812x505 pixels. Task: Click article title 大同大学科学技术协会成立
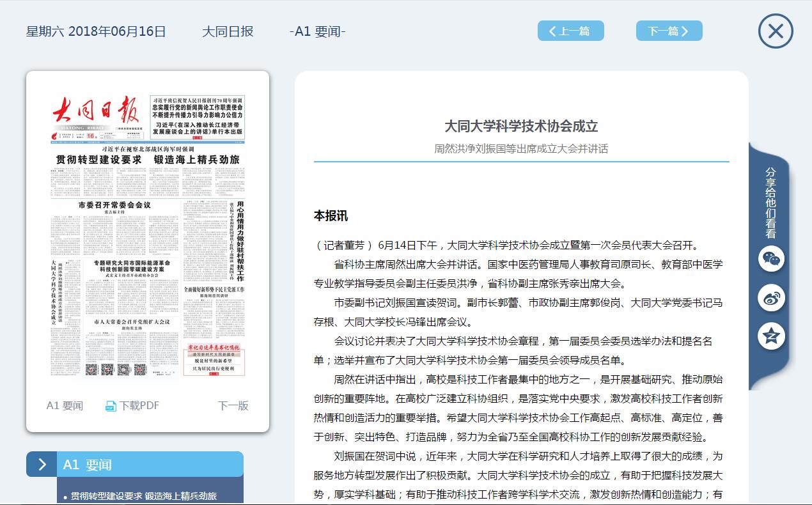(x=521, y=126)
